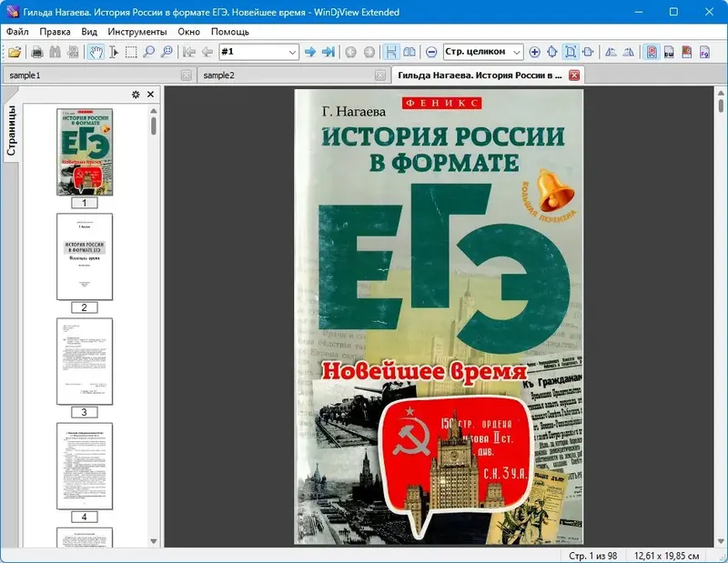The image size is (728, 563).
Task: Select page 2 thumbnail
Action: (85, 256)
